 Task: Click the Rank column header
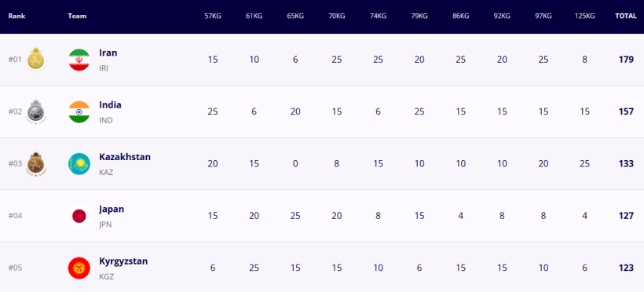16,16
